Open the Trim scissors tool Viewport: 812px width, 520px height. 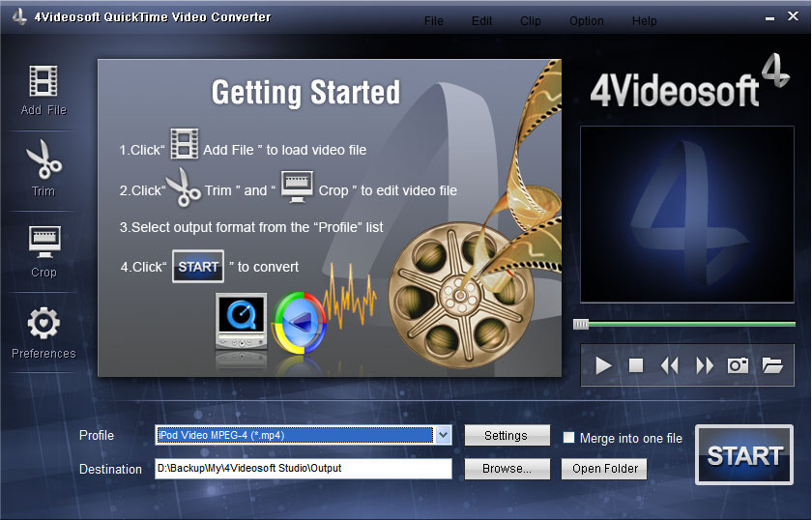click(43, 159)
